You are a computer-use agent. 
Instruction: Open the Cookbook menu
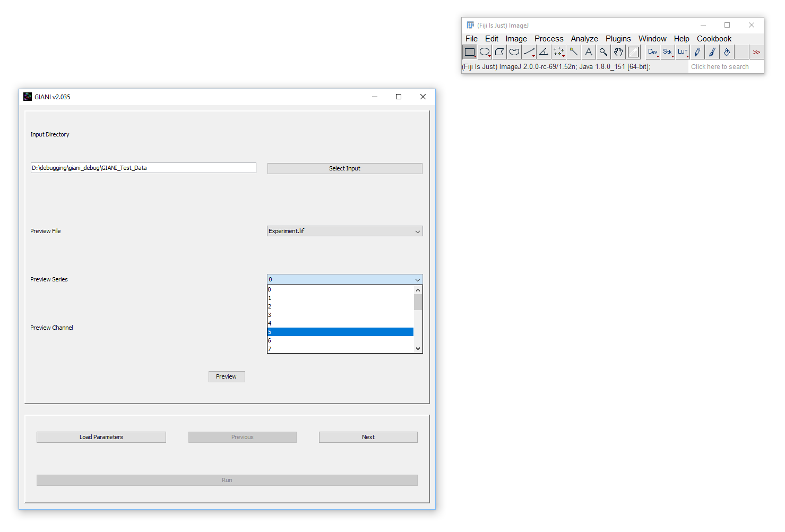tap(714, 39)
